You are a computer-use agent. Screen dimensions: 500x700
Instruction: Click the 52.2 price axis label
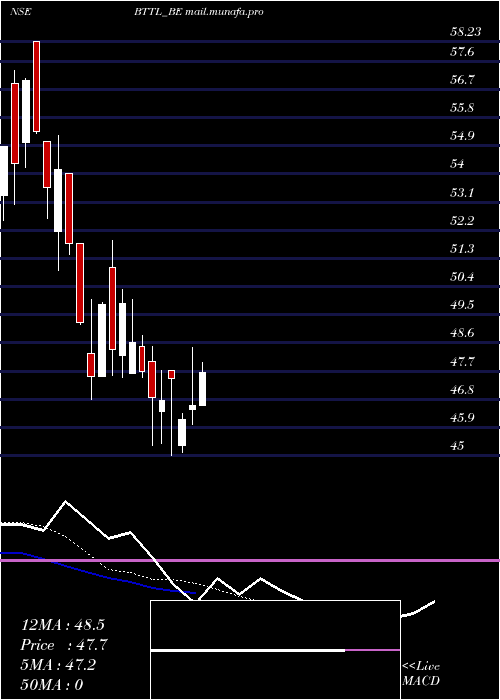pyautogui.click(x=462, y=221)
